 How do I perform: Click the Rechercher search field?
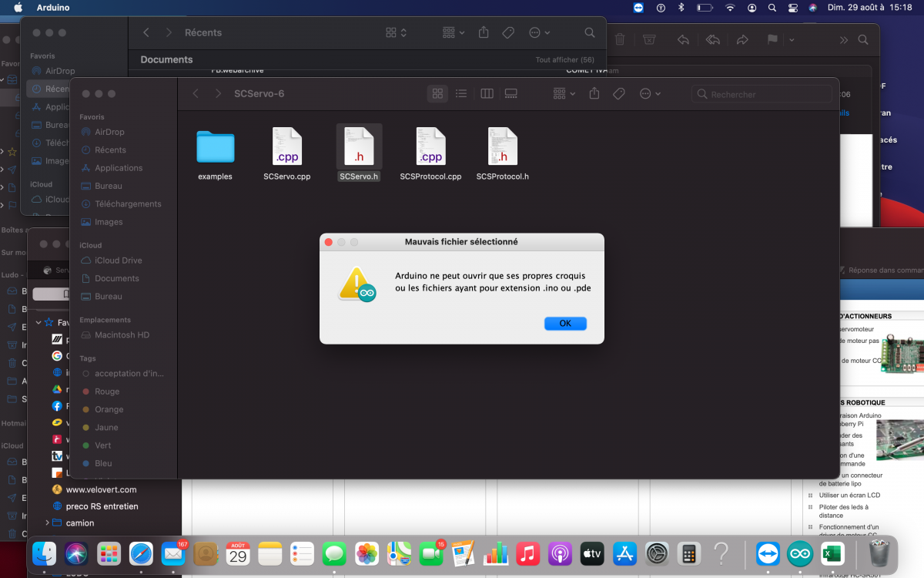coord(762,94)
